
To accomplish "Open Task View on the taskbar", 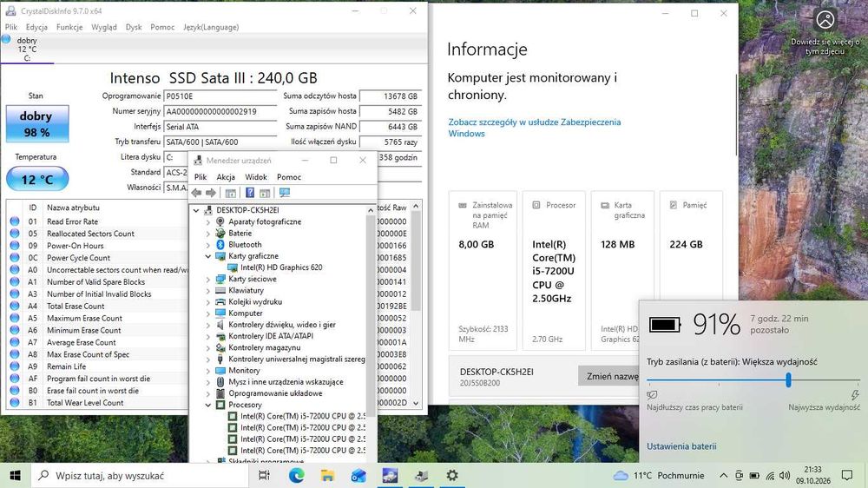I will pyautogui.click(x=264, y=475).
